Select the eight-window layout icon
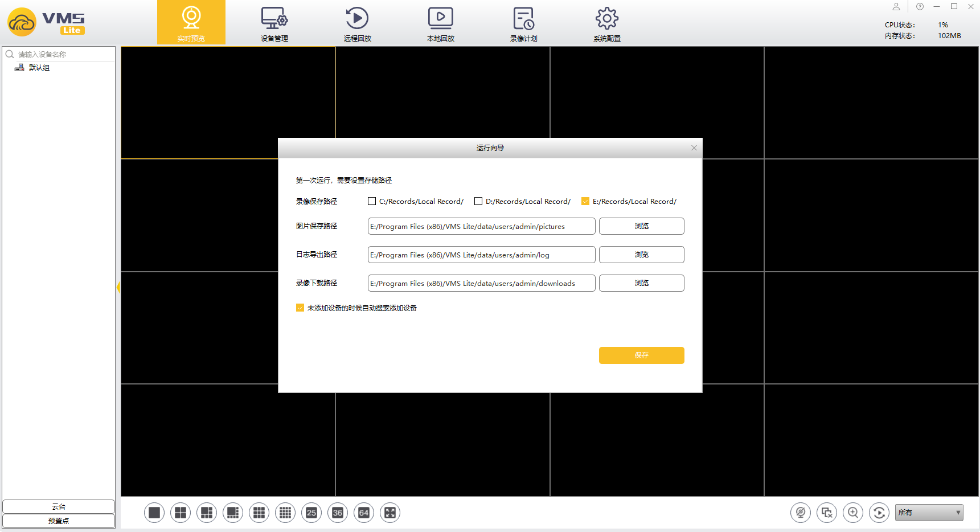Viewport: 980px width, 532px height. click(x=233, y=513)
